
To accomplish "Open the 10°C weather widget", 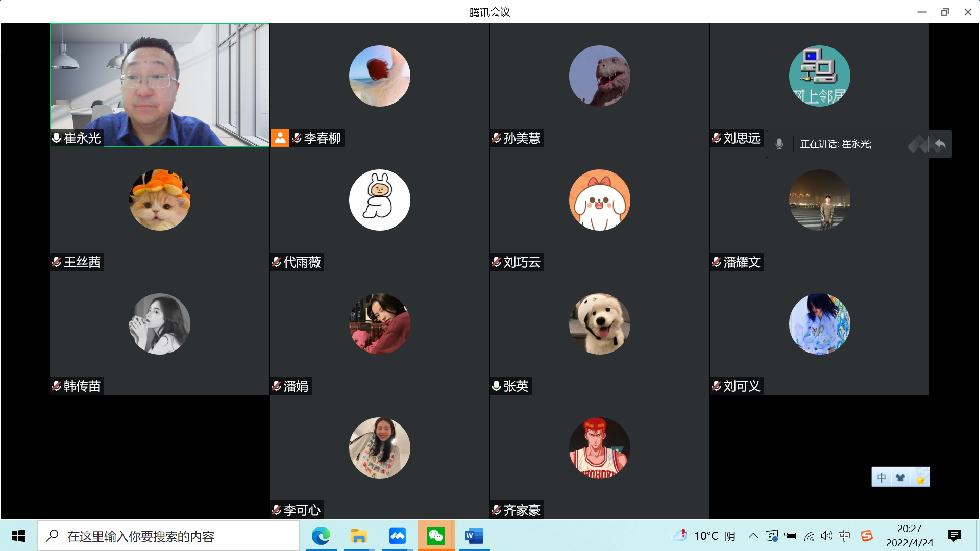I will click(707, 536).
